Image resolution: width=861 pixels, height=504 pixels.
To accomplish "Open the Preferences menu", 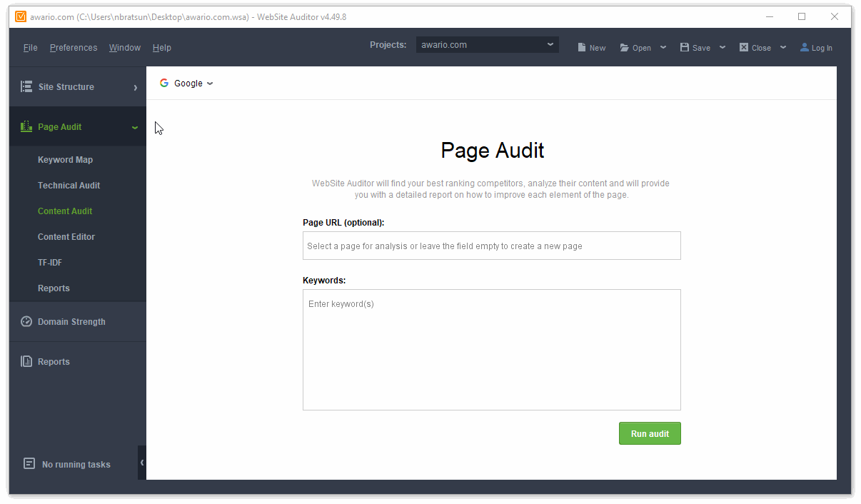I will tap(74, 48).
